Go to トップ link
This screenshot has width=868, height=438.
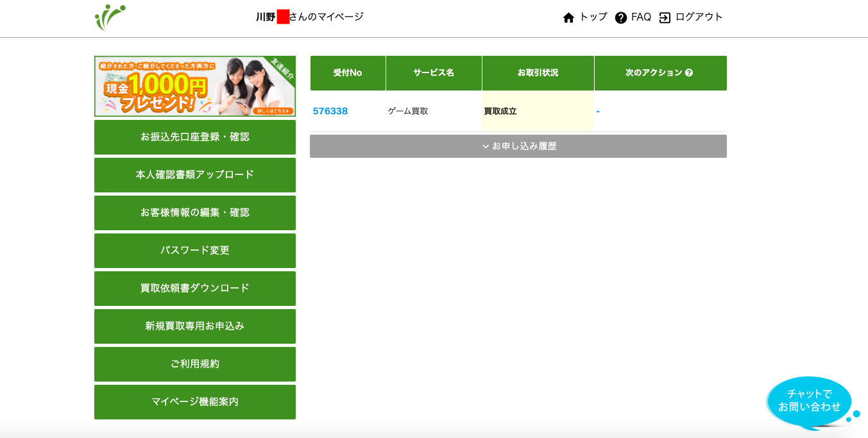point(593,17)
